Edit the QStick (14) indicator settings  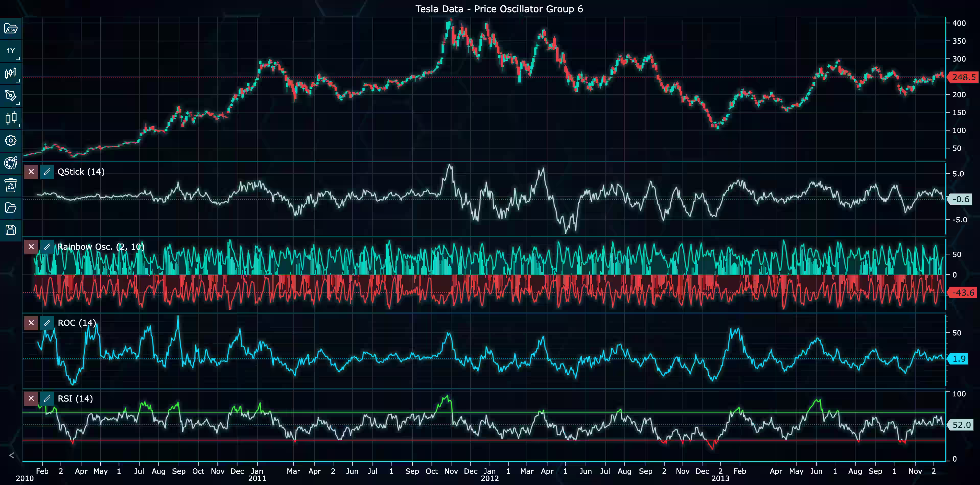[x=47, y=172]
